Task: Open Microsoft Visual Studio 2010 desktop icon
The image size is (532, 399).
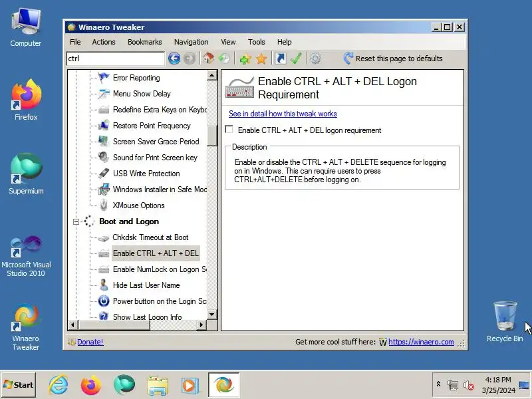Action: (x=26, y=256)
